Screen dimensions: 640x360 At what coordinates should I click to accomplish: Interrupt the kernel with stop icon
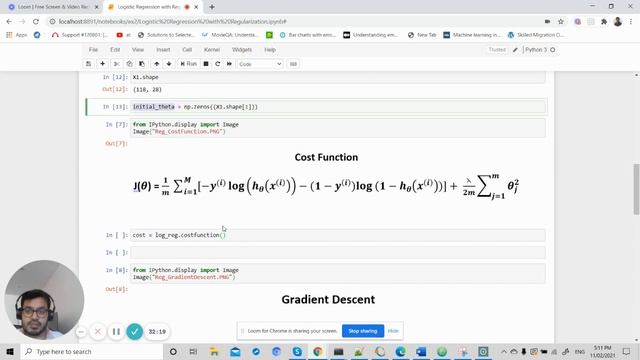[x=206, y=64]
